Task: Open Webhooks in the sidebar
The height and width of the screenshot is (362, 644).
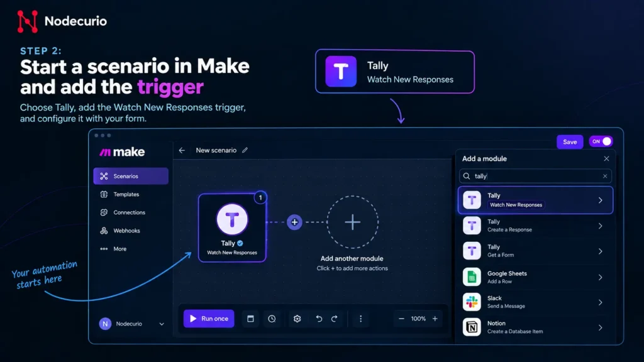Action: click(131, 231)
